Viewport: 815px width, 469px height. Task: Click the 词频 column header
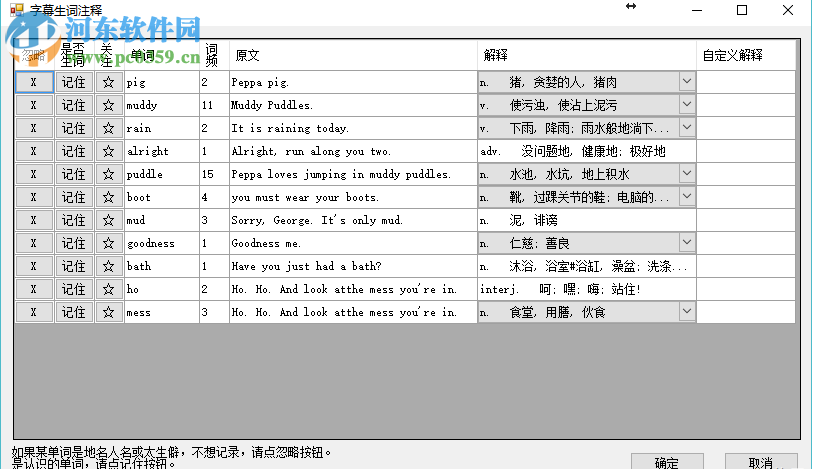(214, 55)
